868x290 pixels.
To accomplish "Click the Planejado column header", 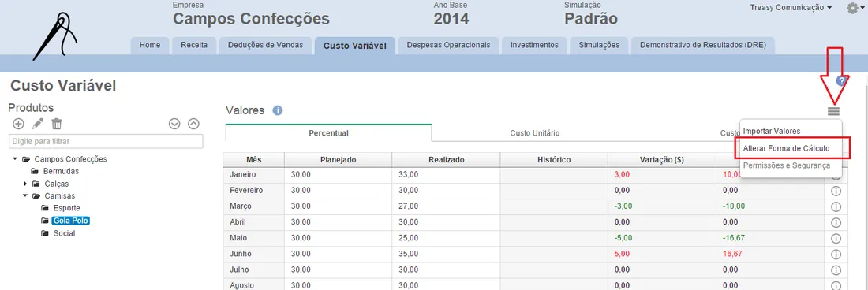I will point(339,160).
